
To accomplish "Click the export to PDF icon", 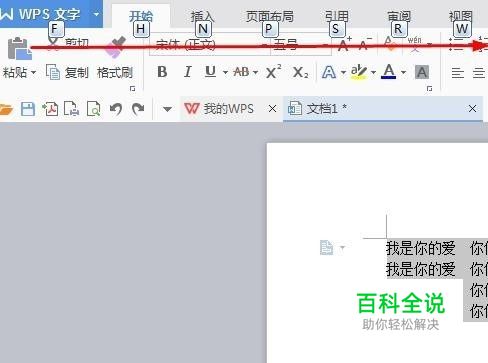I will [50, 109].
